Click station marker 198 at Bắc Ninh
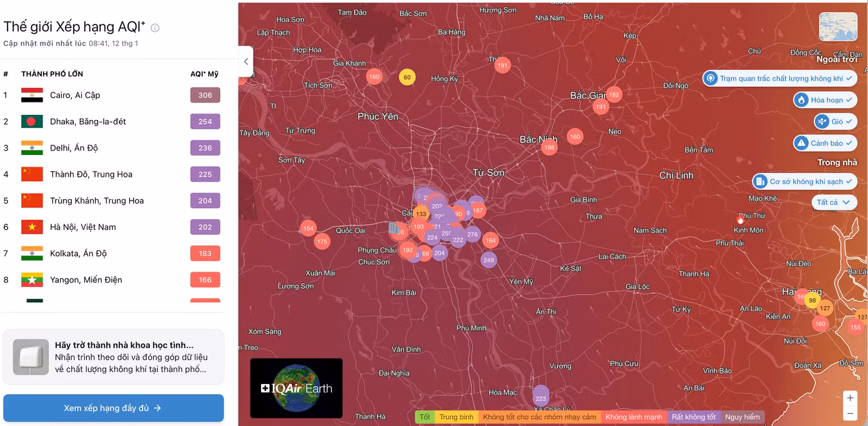Screen dimensions: 868x426 click(549, 148)
